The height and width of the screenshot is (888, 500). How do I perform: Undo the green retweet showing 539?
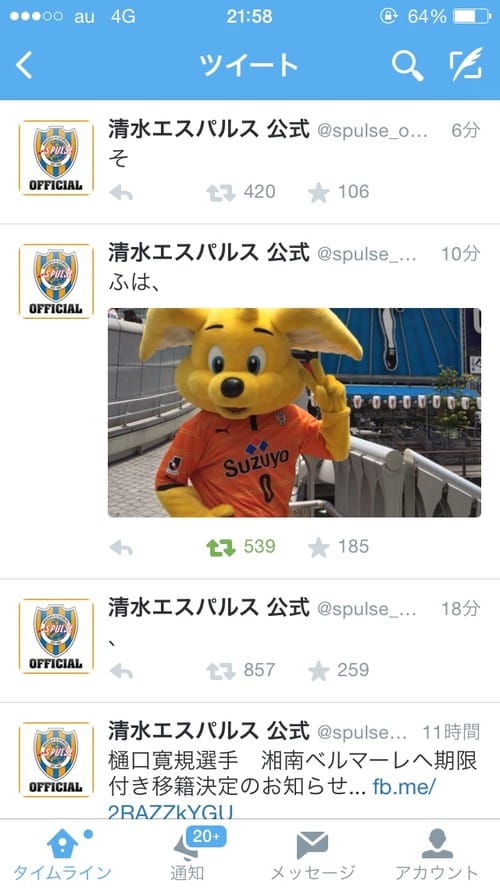[220, 547]
